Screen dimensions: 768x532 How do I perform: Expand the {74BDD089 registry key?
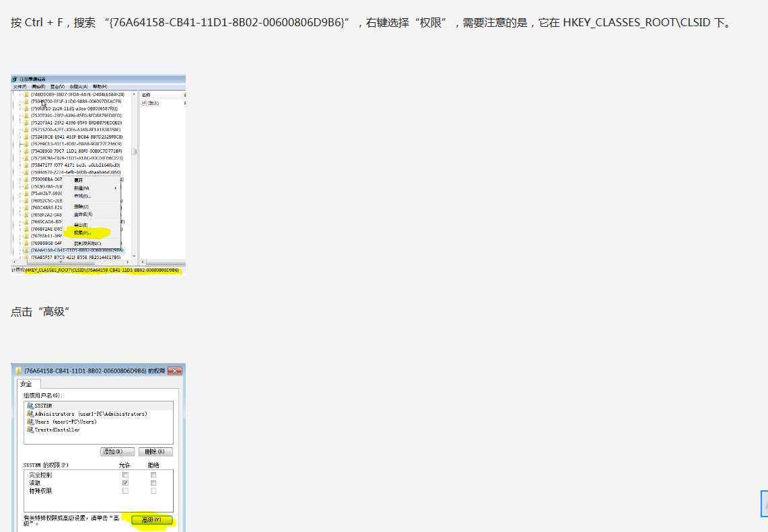[x=20, y=94]
